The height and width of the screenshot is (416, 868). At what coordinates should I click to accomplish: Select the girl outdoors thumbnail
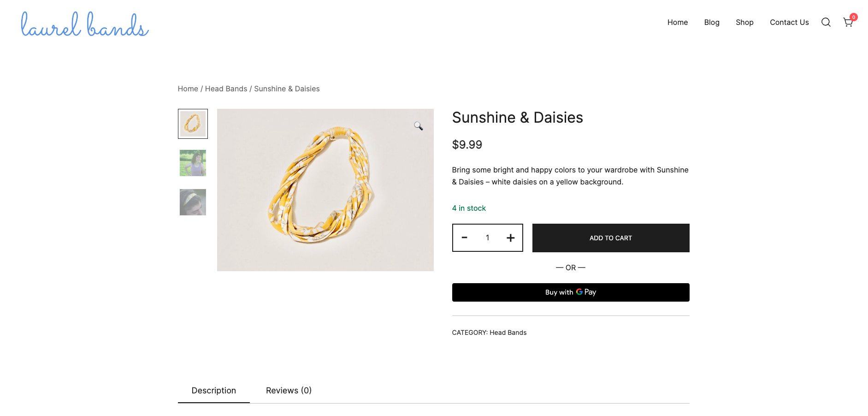click(x=193, y=163)
